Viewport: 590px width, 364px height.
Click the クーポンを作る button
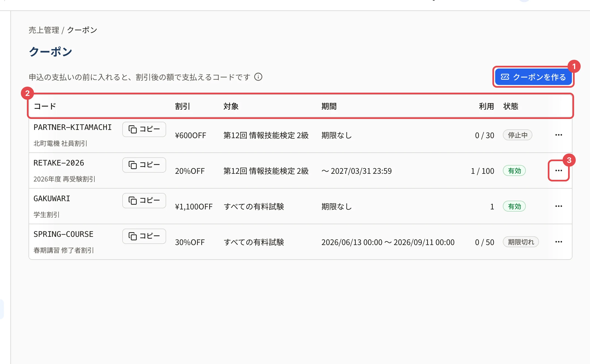533,77
